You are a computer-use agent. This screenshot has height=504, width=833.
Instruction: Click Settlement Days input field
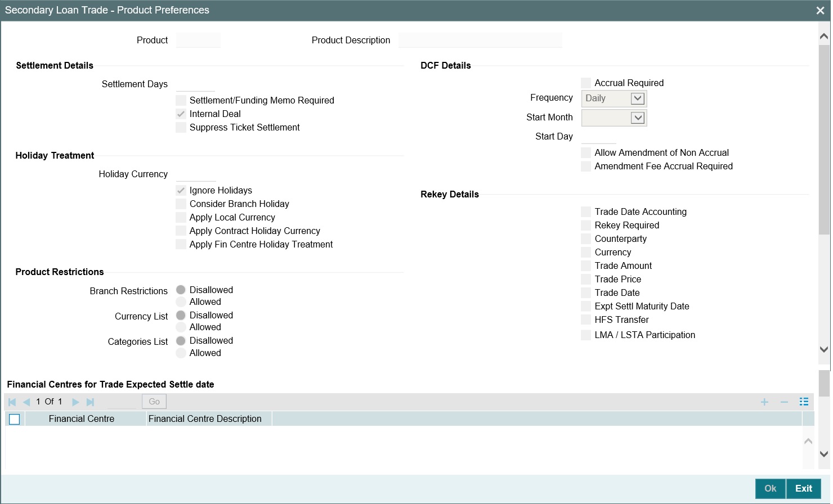point(195,84)
